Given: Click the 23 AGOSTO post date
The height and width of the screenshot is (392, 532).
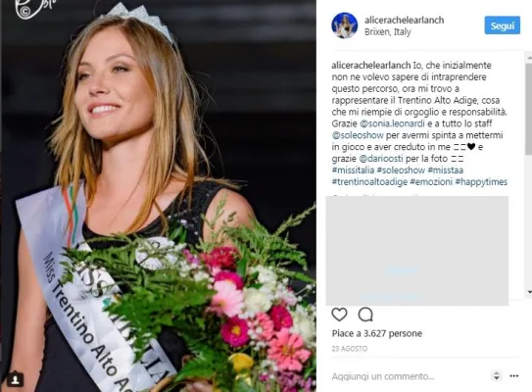Looking at the screenshot, I should 350,349.
